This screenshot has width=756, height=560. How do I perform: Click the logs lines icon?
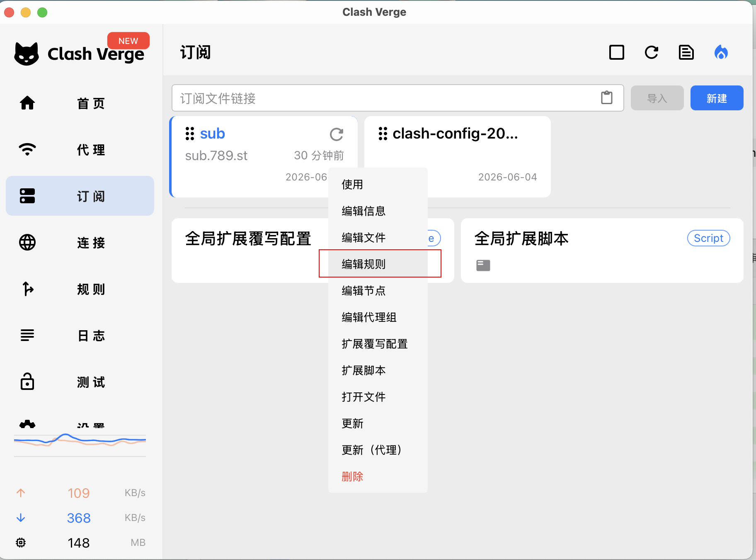(x=27, y=335)
